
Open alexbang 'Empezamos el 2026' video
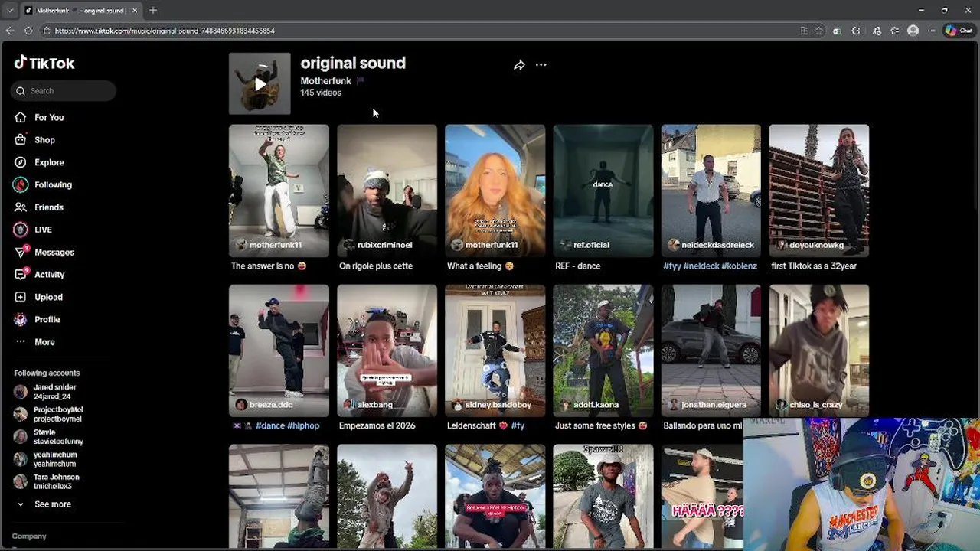pyautogui.click(x=387, y=350)
